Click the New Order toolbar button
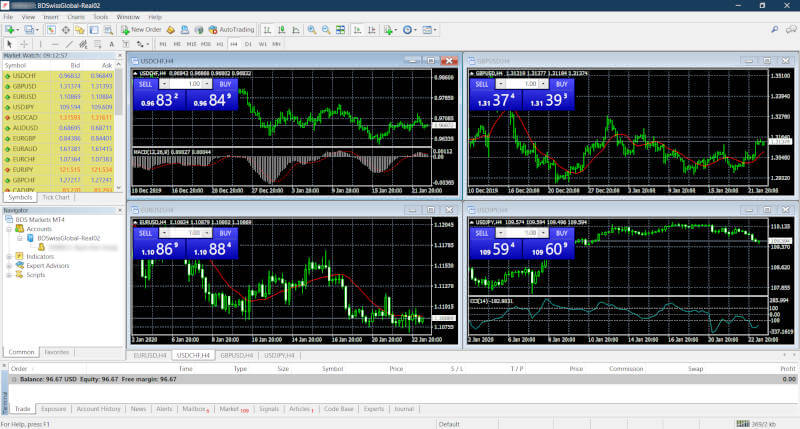The image size is (800, 429). pos(140,30)
